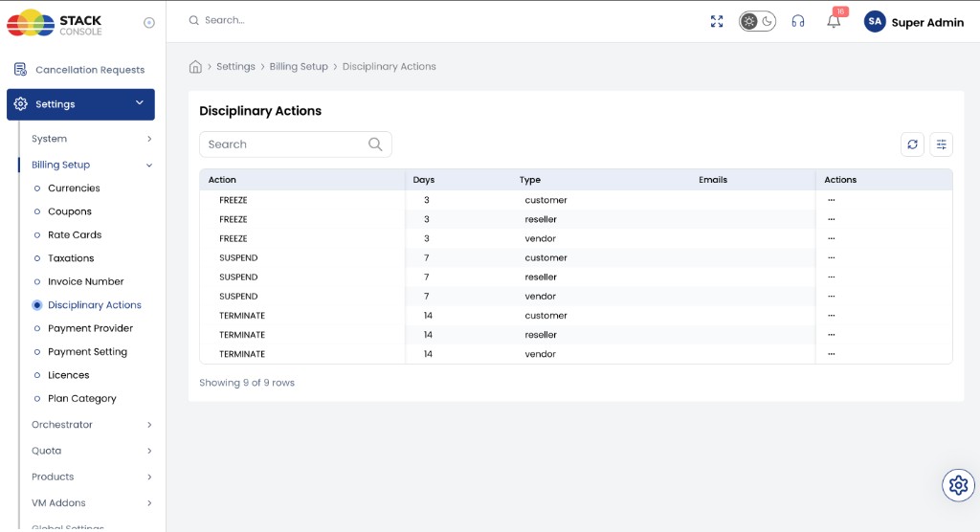Open Licences page
This screenshot has width=980, height=532.
tap(69, 375)
